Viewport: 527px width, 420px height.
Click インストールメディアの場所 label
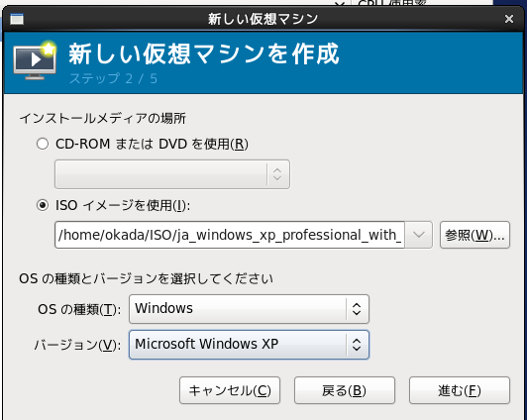102,118
